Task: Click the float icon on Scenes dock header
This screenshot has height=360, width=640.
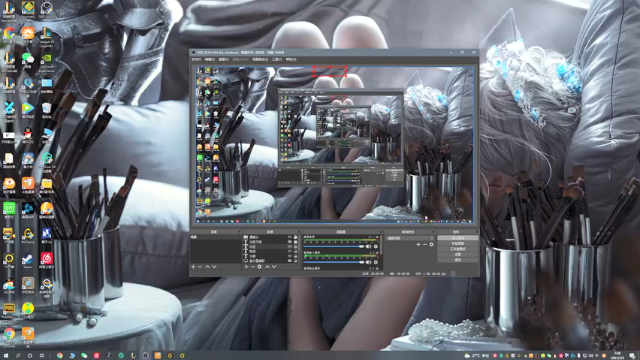Action: point(240,232)
